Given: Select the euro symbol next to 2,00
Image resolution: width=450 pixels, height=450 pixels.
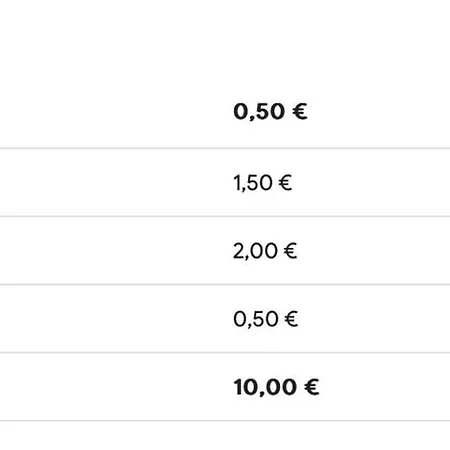Looking at the screenshot, I should pos(290,251).
